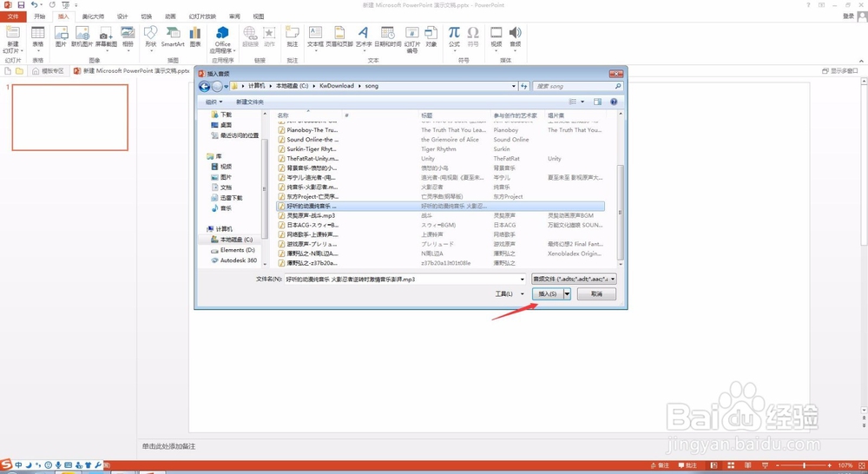
Task: Open Office Apps (应用程序) icon
Action: (x=222, y=39)
